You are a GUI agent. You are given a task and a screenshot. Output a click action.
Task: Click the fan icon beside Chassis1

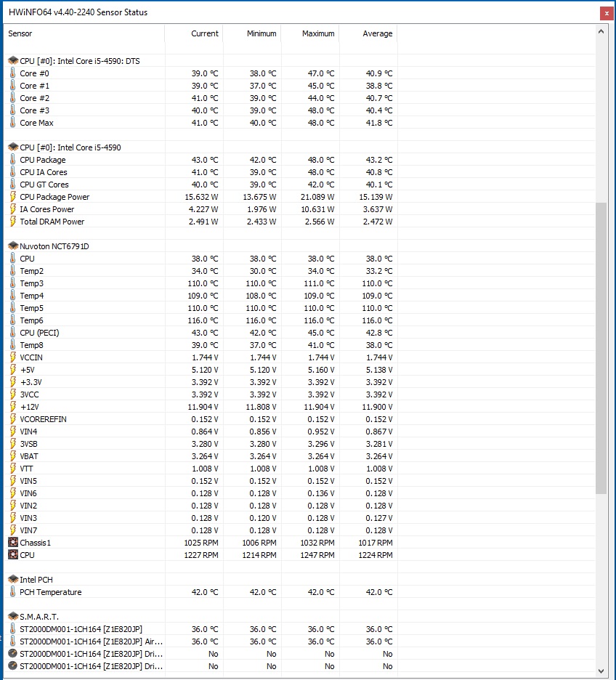pyautogui.click(x=12, y=543)
